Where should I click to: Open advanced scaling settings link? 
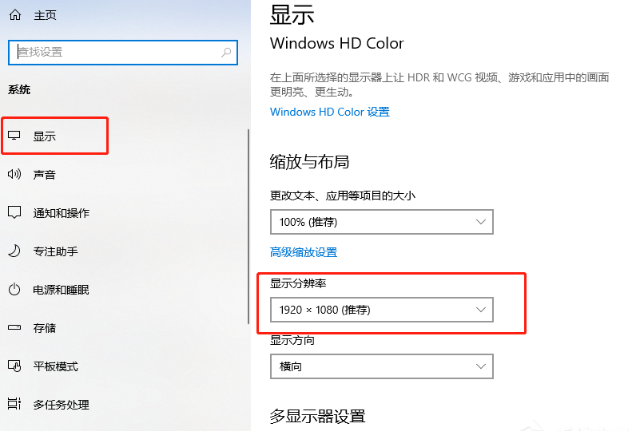[x=303, y=252]
